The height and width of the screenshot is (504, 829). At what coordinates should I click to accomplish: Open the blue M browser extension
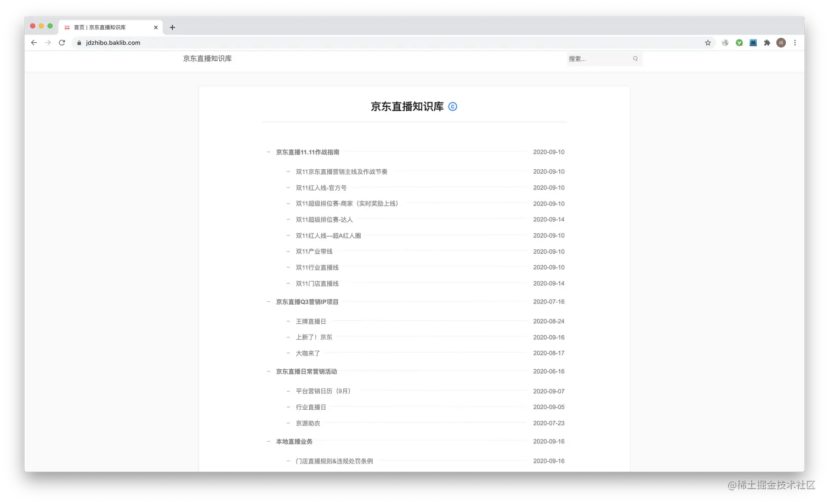(753, 43)
